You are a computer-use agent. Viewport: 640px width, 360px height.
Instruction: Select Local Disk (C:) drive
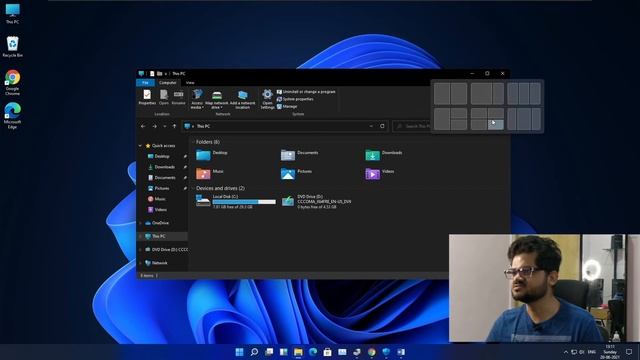pos(236,202)
